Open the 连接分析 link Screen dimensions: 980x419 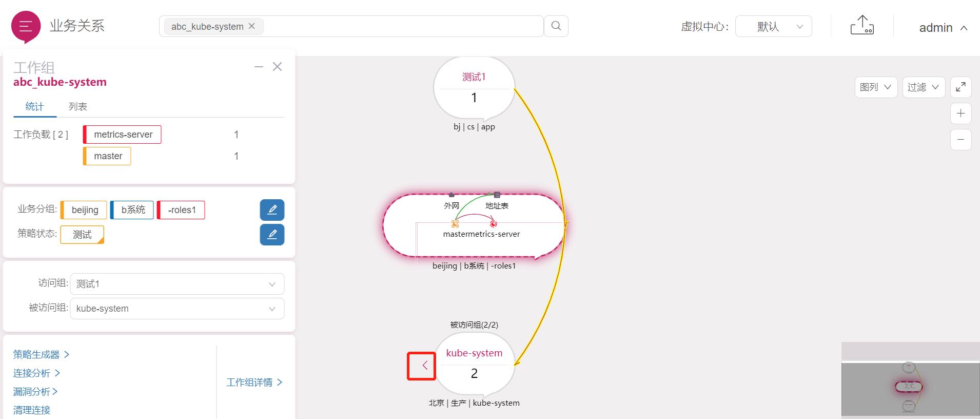pyautogui.click(x=37, y=373)
